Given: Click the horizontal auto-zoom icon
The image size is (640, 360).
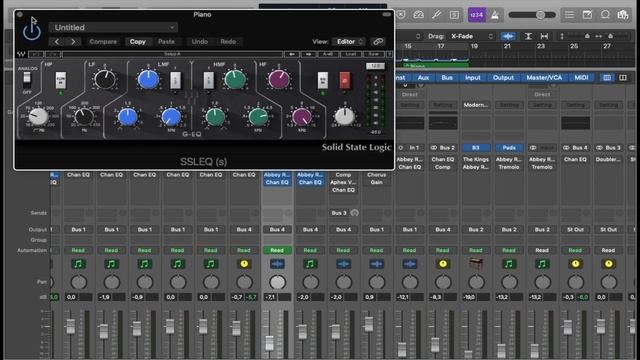Looking at the screenshot, I should coord(544,36).
